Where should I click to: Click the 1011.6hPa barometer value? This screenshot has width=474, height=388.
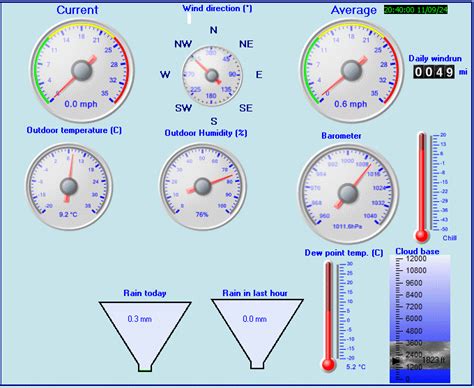click(347, 226)
